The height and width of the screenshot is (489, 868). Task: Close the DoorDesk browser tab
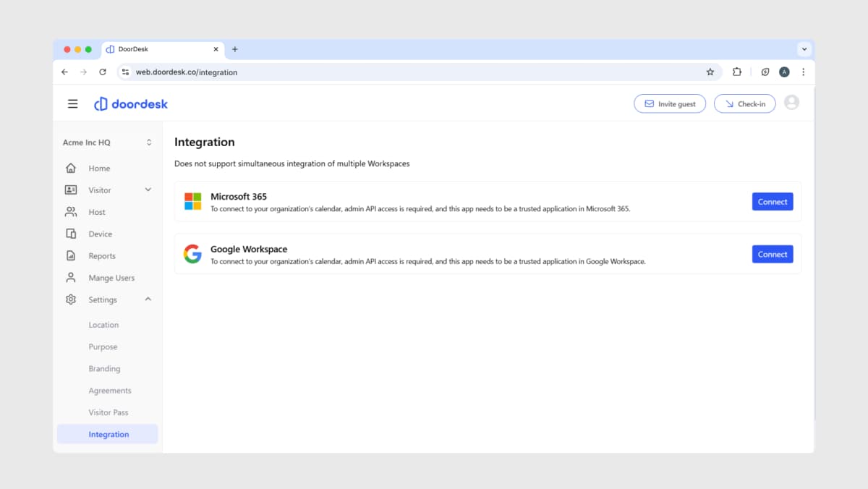pos(216,49)
